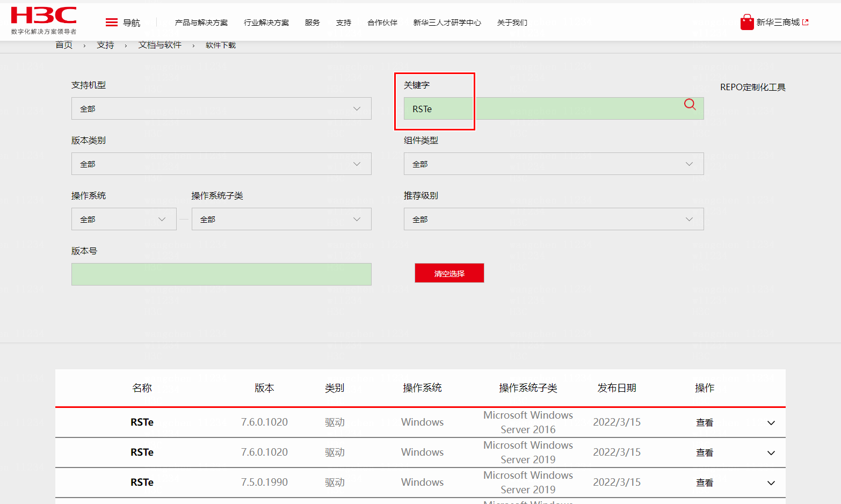
Task: Click RSTe name in Server 2016 row
Action: click(142, 422)
